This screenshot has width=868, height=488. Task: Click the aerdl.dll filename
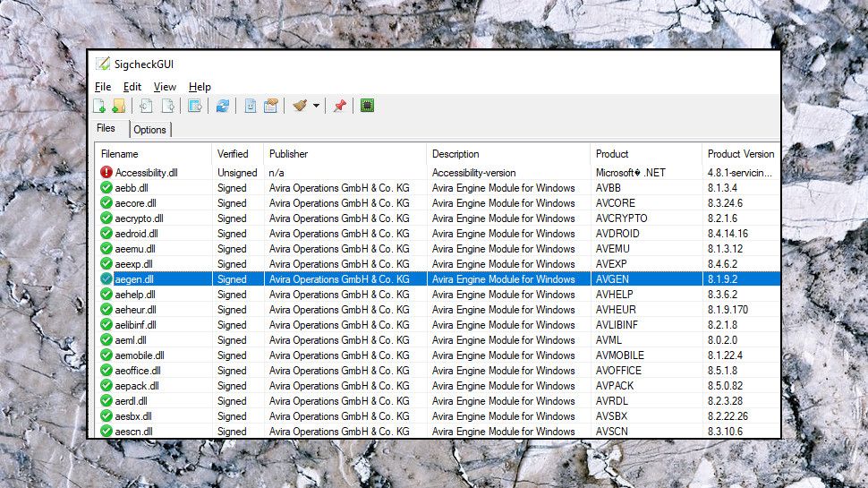132,401
